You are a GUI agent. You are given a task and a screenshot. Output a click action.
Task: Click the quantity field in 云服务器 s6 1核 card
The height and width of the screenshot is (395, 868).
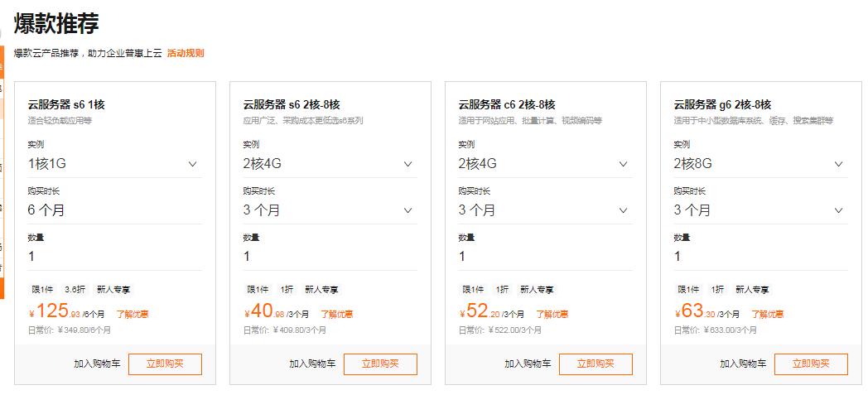114,257
